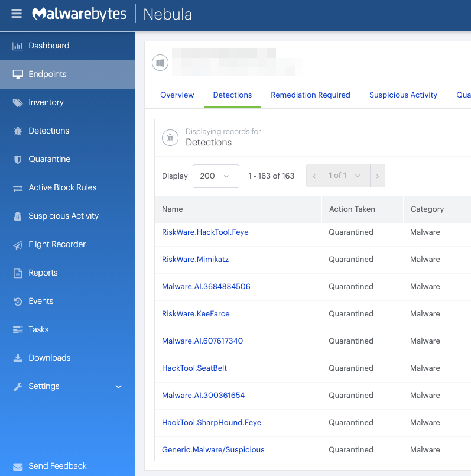Click the Inventory tags icon
The height and width of the screenshot is (476, 471).
(x=18, y=103)
